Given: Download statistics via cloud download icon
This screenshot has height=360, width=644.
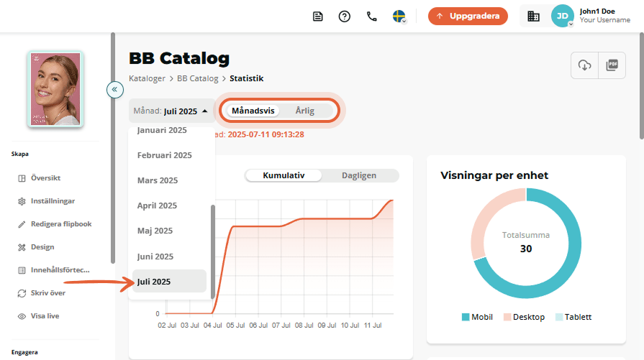Looking at the screenshot, I should click(584, 65).
